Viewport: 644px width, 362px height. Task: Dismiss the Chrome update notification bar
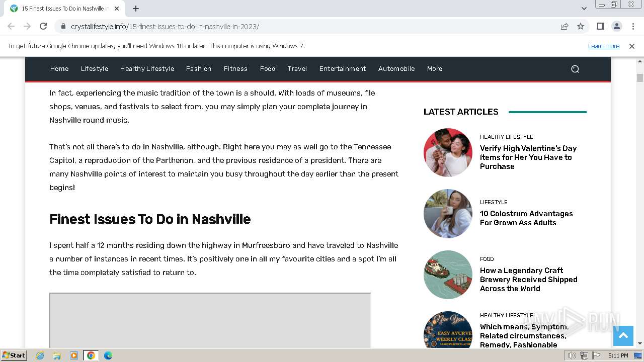pos(632,46)
